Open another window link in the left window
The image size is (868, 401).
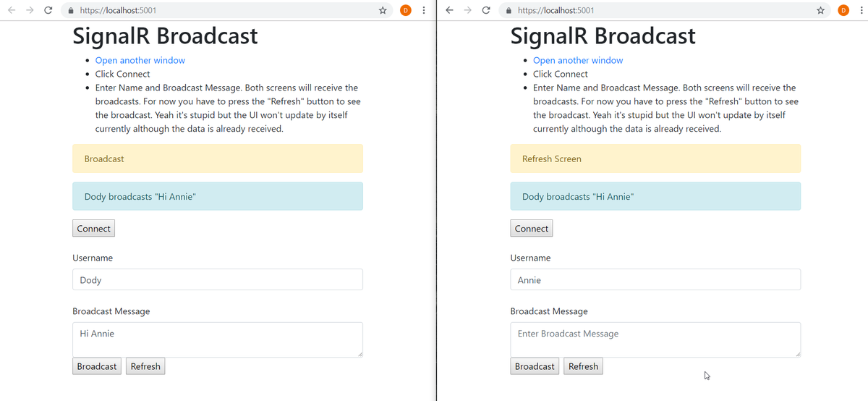140,60
